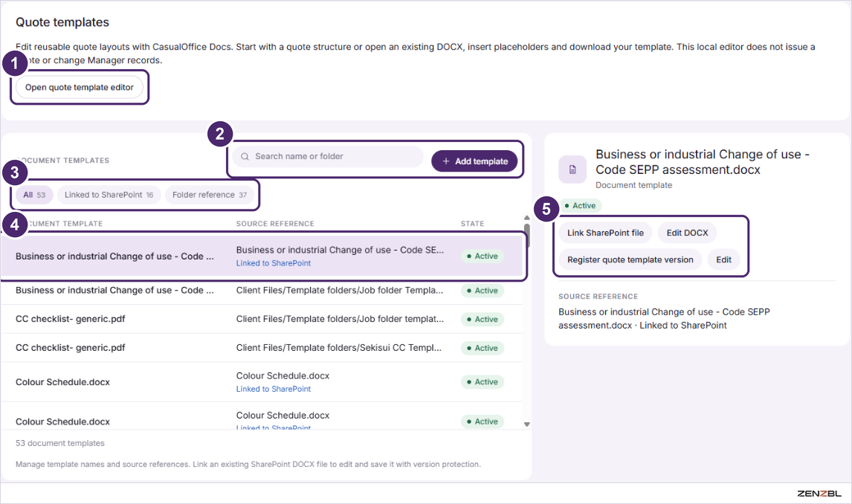Select the first Colour Schedule.docx row

tap(262, 382)
